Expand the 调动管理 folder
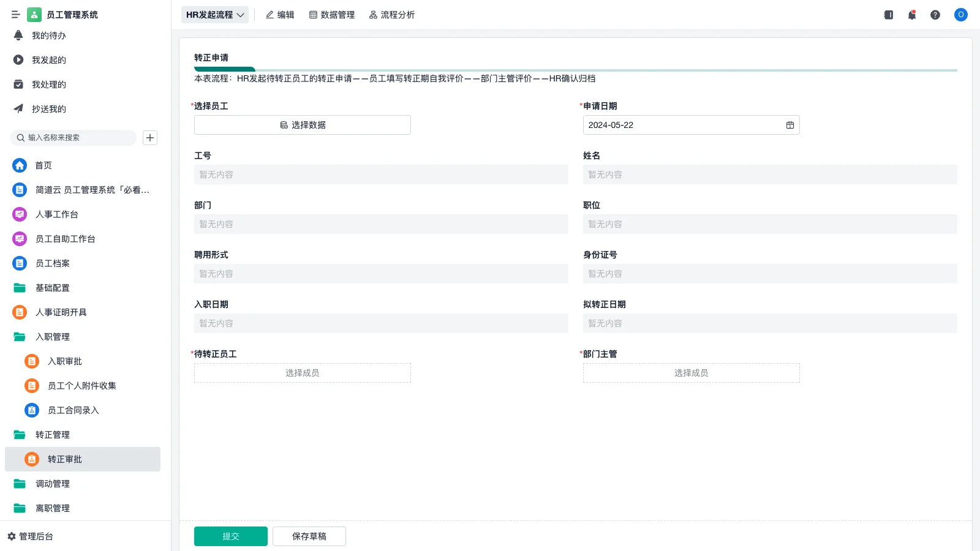This screenshot has width=980, height=551. click(53, 484)
